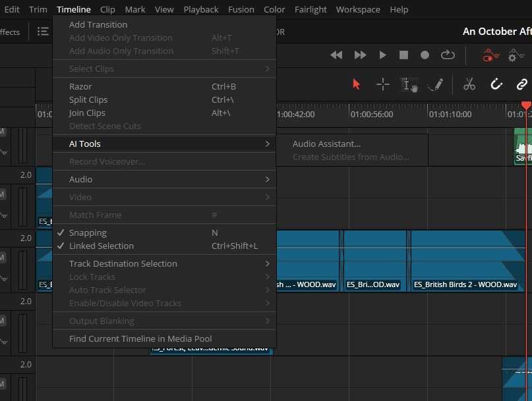Click the 01:00:56:00 ruler timecode
This screenshot has width=532, height=401.
(x=372, y=114)
